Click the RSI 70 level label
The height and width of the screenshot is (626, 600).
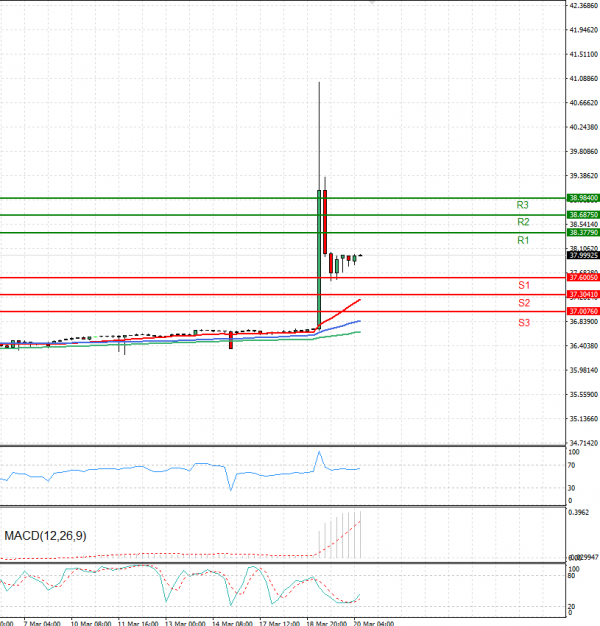tap(571, 465)
